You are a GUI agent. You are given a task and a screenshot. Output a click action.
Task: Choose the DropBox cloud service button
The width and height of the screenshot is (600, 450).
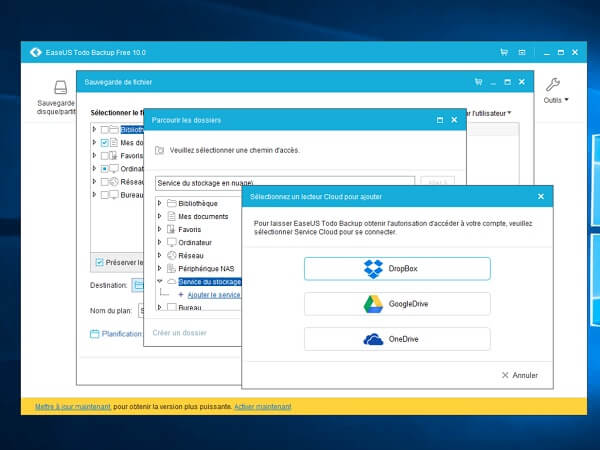click(x=397, y=269)
